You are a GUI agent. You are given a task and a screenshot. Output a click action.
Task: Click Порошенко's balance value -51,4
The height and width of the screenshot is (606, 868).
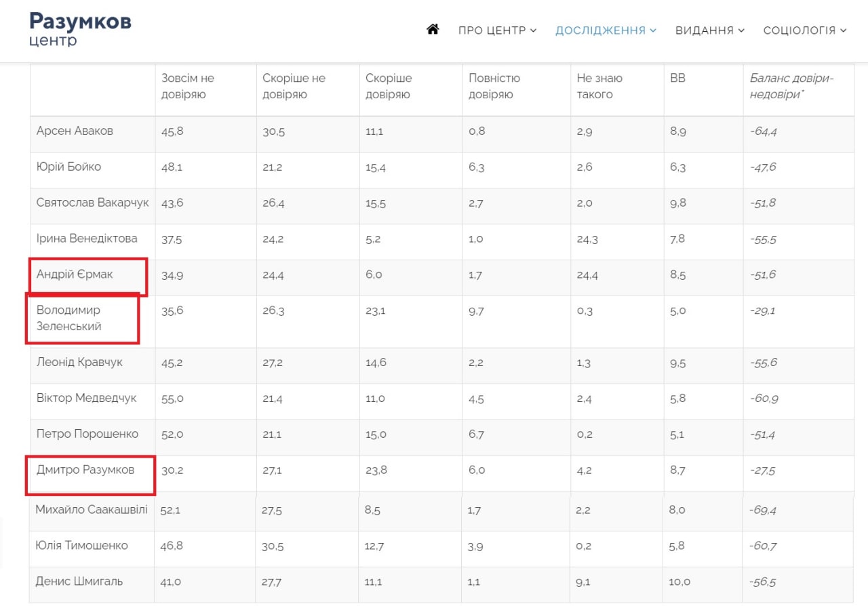(763, 435)
